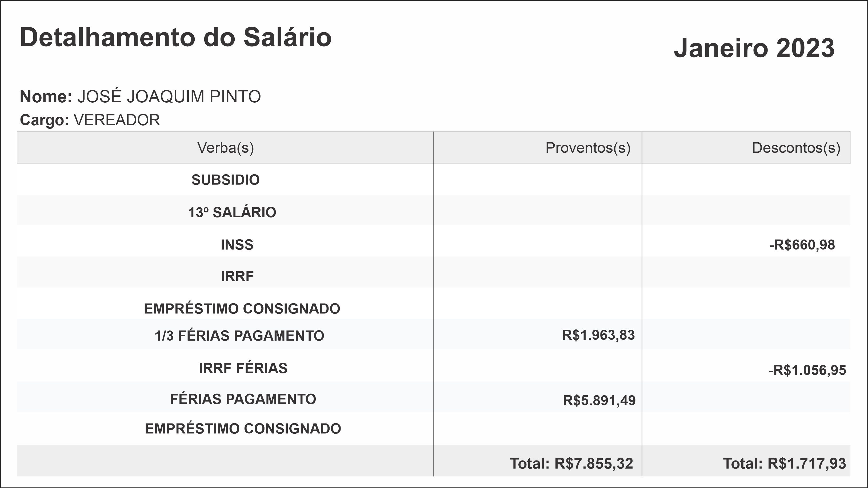Click the Proventos(s) column header

(588, 148)
